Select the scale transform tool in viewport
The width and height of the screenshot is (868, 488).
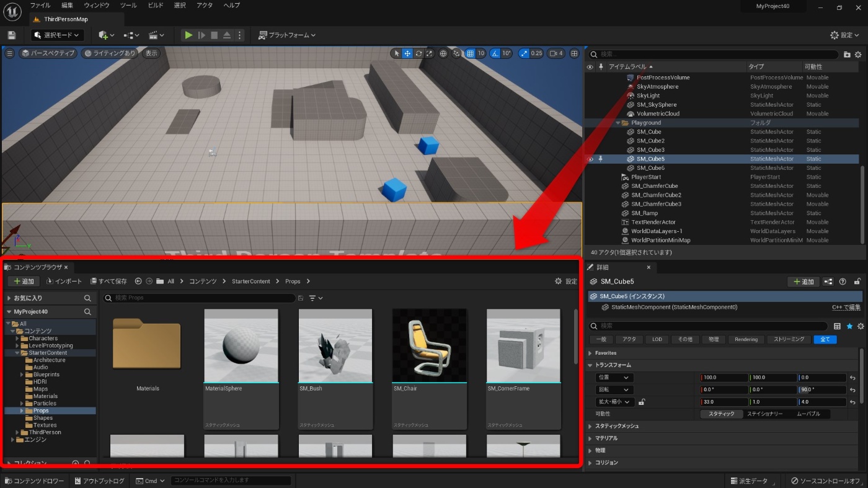point(430,53)
